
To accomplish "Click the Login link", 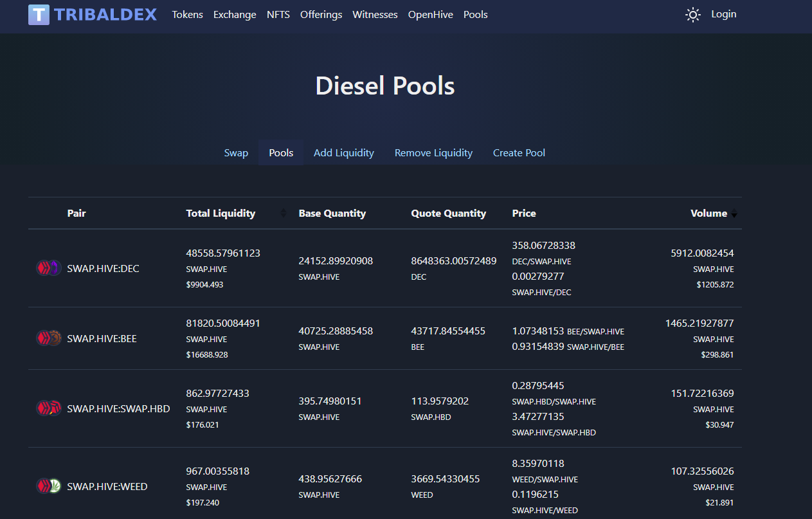I will 724,14.
